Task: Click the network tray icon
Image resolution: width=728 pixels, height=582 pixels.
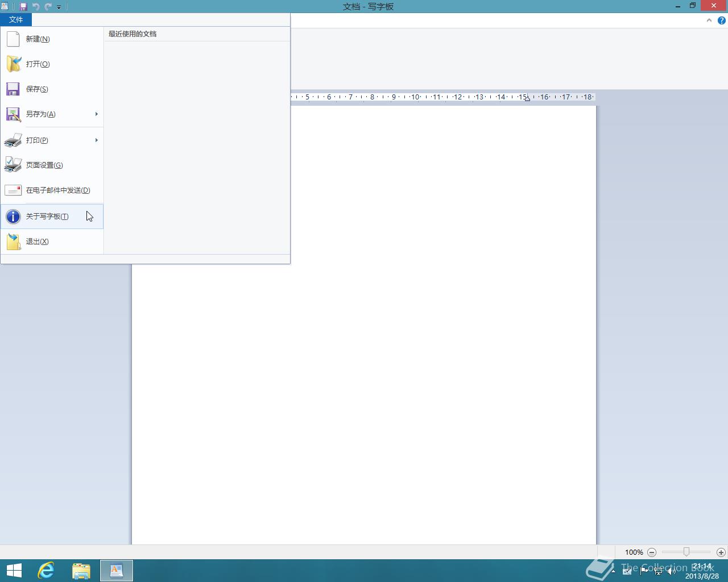Action: pyautogui.click(x=658, y=571)
